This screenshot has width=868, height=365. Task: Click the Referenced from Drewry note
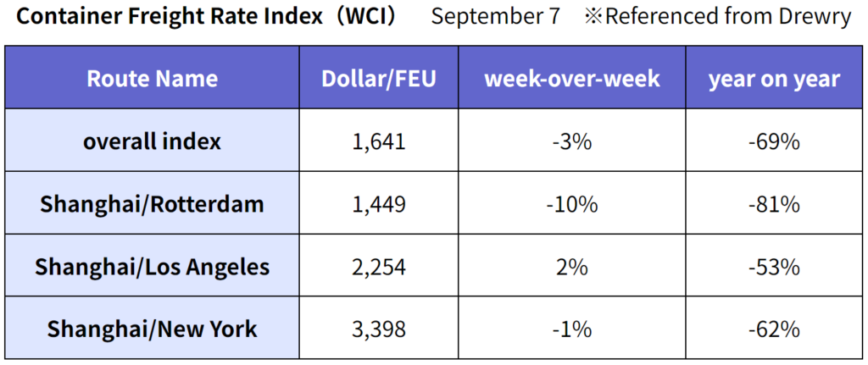tap(717, 17)
